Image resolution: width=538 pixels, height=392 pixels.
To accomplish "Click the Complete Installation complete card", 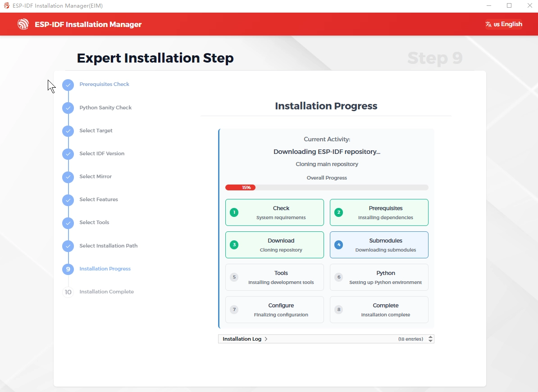I will pyautogui.click(x=379, y=310).
